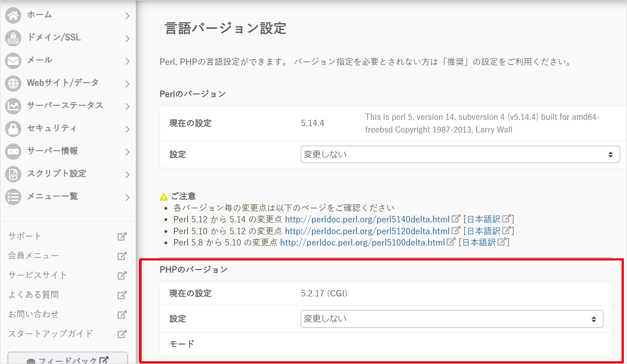The image size is (627, 364).
Task: Click the security padlock icon
Action: (x=13, y=129)
